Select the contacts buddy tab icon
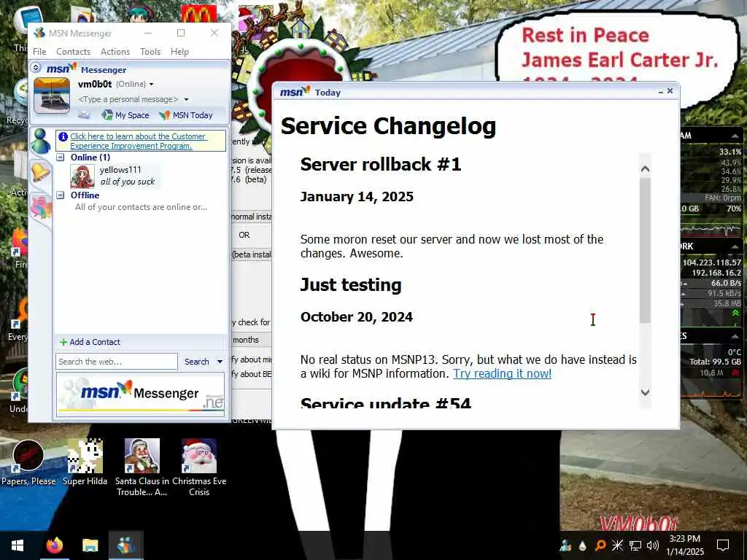Screen dimensions: 747x560 (x=41, y=141)
